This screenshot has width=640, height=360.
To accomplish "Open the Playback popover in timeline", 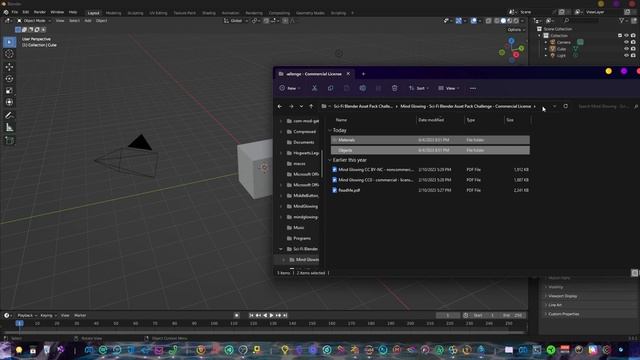I will tap(27, 316).
